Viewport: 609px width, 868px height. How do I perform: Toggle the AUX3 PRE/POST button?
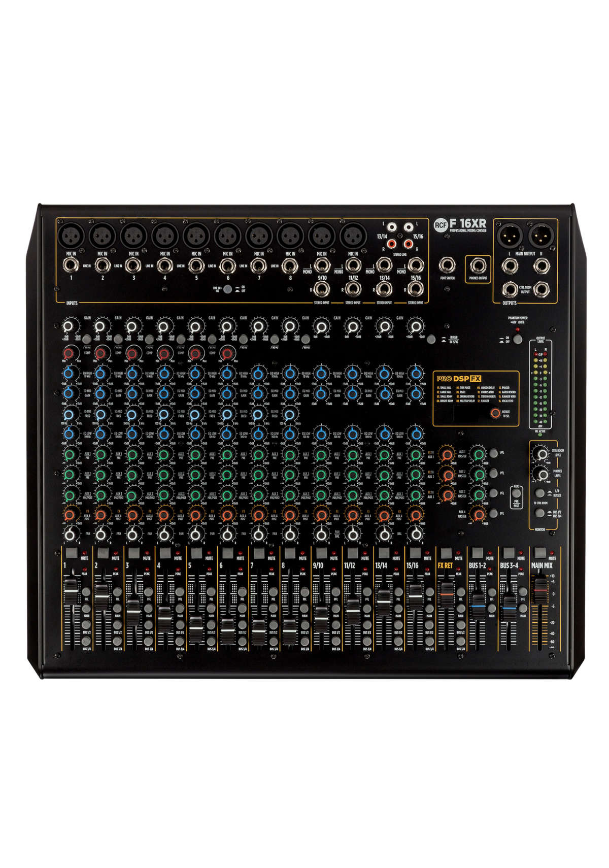516,493
